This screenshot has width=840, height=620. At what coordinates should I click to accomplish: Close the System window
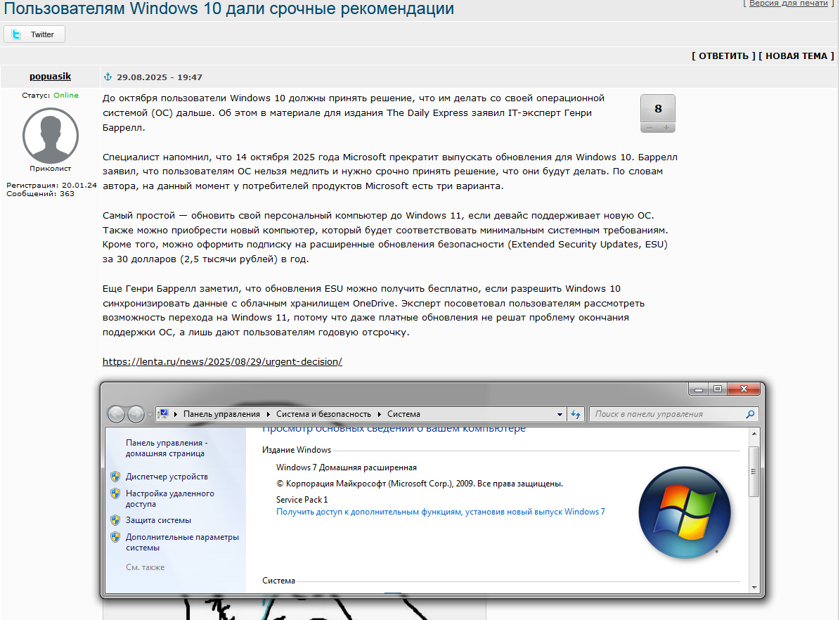click(x=744, y=389)
